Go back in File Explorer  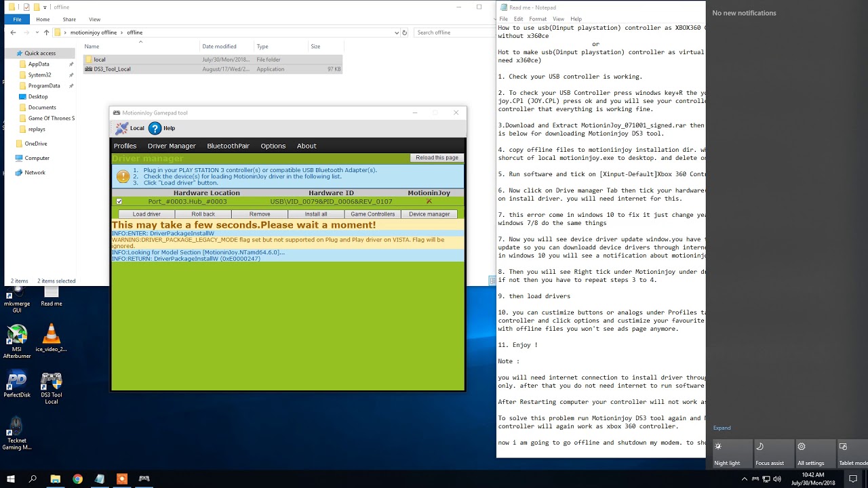[x=13, y=33]
